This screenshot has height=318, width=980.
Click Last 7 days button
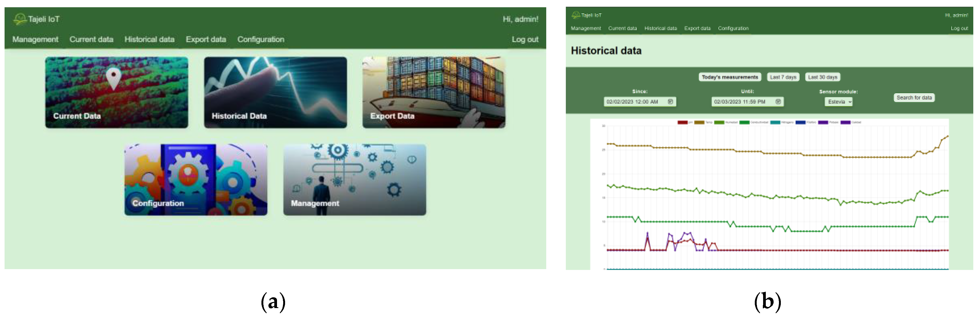pyautogui.click(x=783, y=77)
